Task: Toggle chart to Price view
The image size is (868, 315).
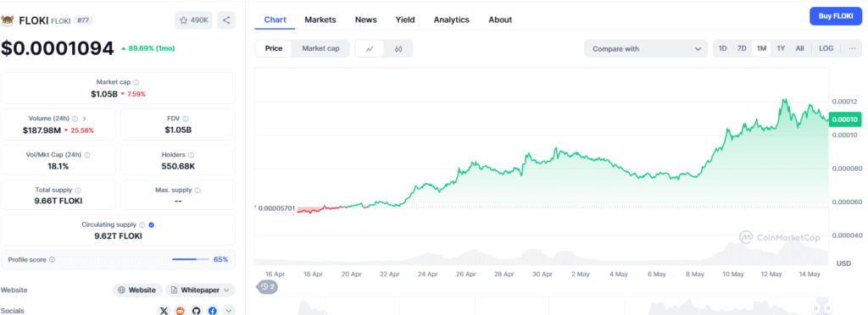Action: pos(274,48)
